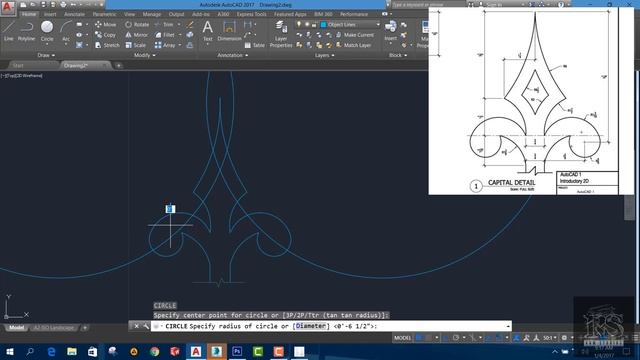640x360 pixels.
Task: Click the Object Lines layer color swatch
Action: [x=323, y=24]
